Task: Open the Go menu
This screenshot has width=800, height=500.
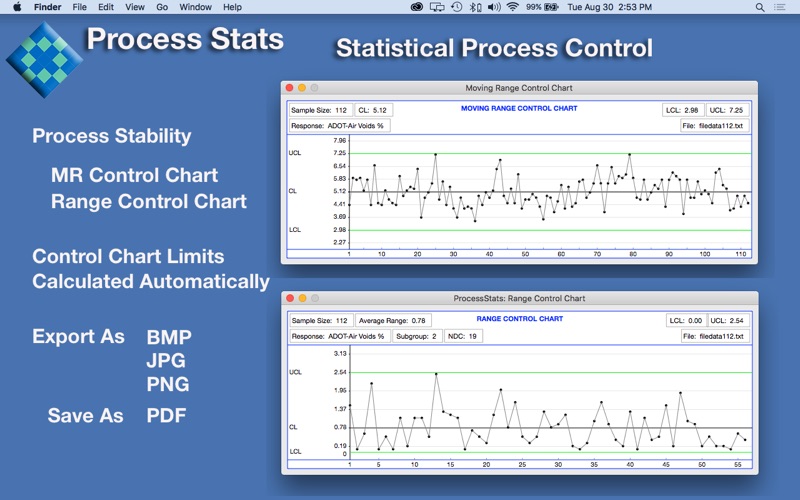Action: coord(162,7)
